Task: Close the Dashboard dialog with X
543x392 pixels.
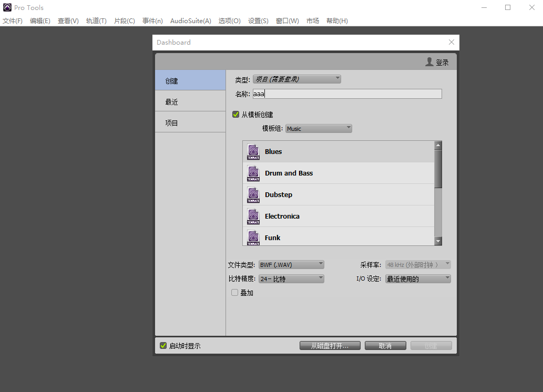Action: (x=451, y=42)
